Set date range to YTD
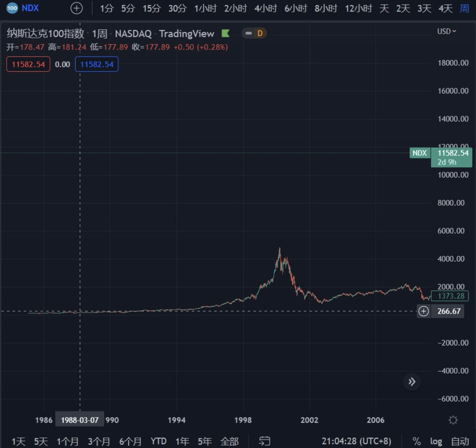The image size is (476, 448). [x=159, y=441]
